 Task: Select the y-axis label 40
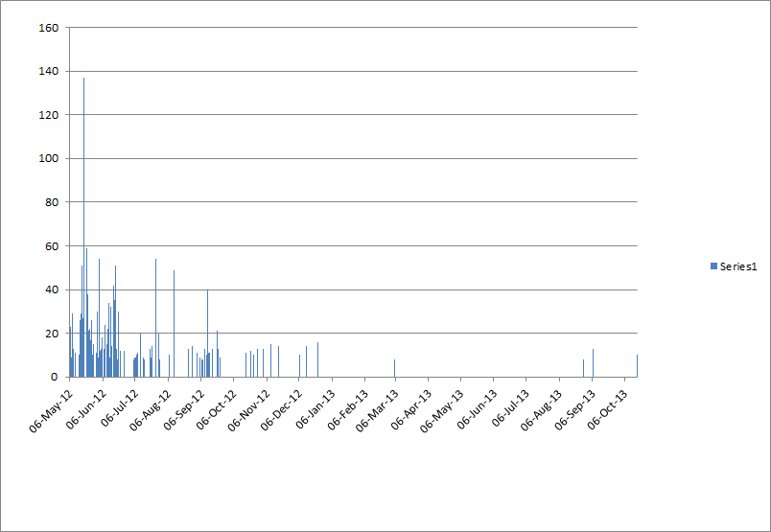(52, 289)
